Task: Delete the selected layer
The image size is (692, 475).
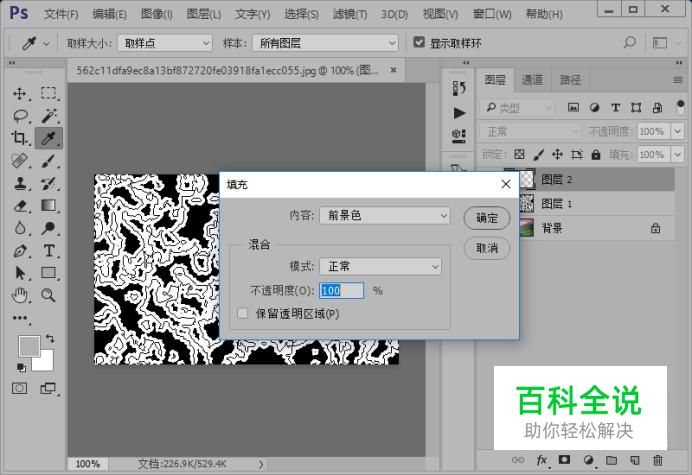Action: (x=658, y=460)
